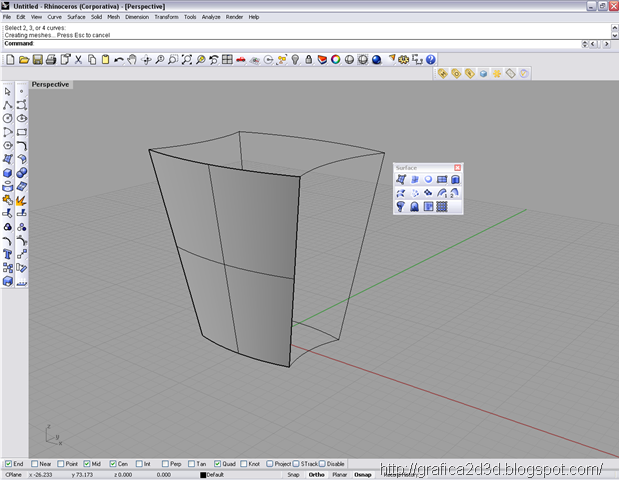
Task: Toggle Ortho in the status bar
Action: [x=317, y=474]
